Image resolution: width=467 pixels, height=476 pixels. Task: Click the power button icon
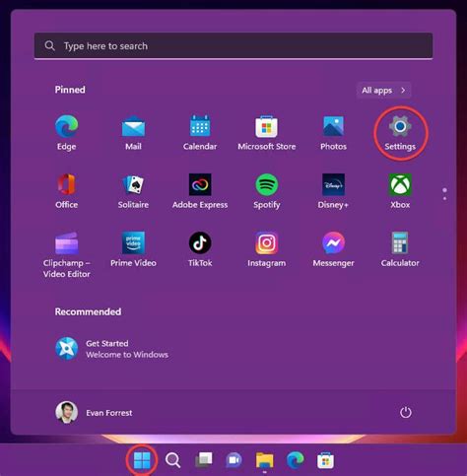[x=406, y=412]
